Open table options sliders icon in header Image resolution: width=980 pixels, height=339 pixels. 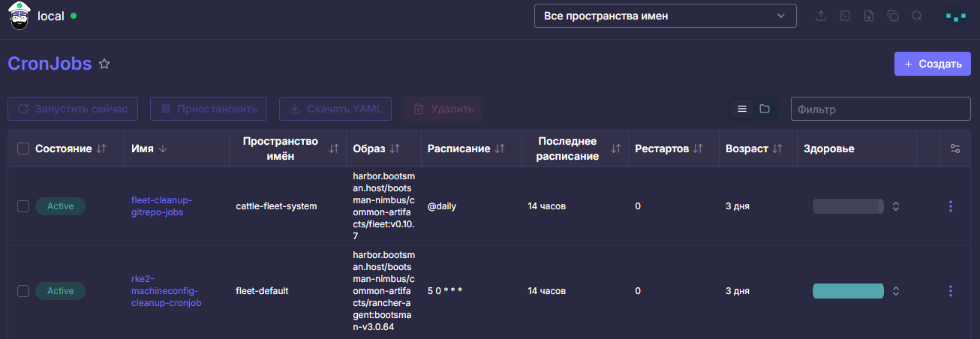pos(955,148)
